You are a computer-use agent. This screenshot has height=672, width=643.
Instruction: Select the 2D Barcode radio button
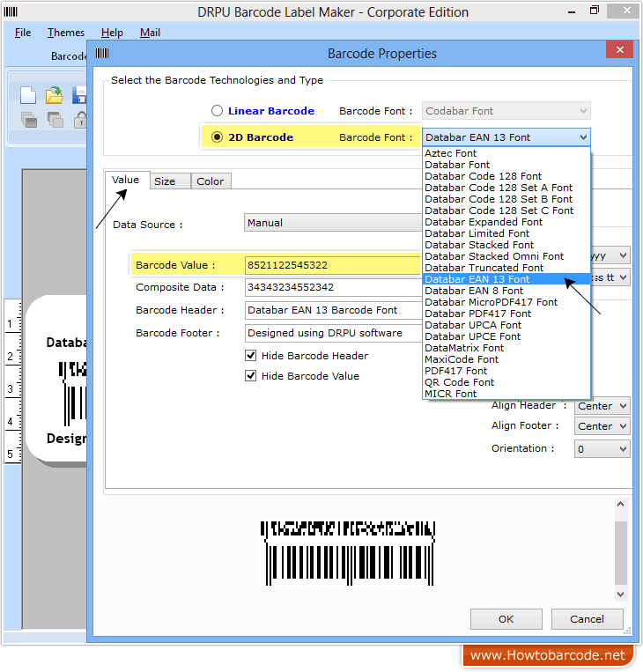click(x=217, y=137)
